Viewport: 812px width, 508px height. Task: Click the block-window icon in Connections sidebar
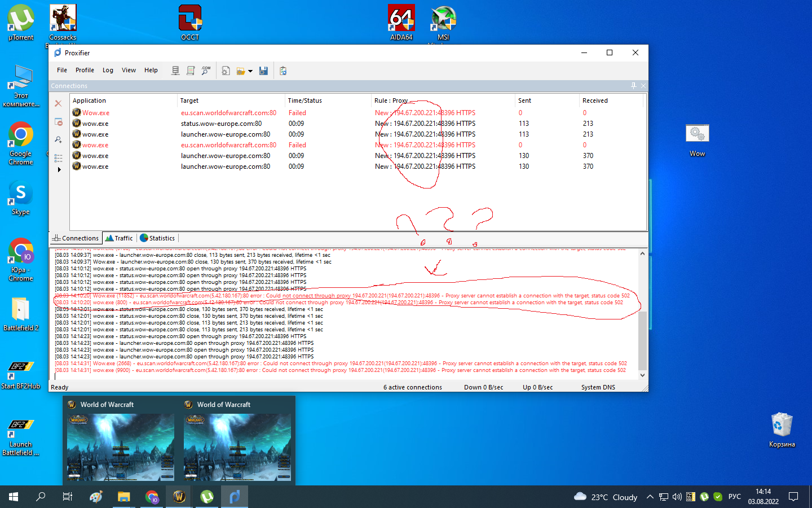click(58, 121)
